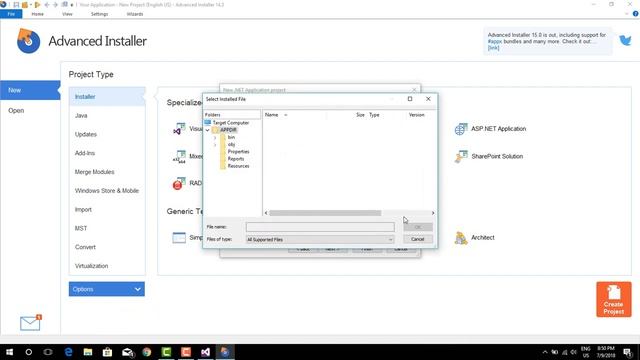The image size is (640, 360).
Task: Select the Add-Ins project type
Action: pyautogui.click(x=85, y=153)
